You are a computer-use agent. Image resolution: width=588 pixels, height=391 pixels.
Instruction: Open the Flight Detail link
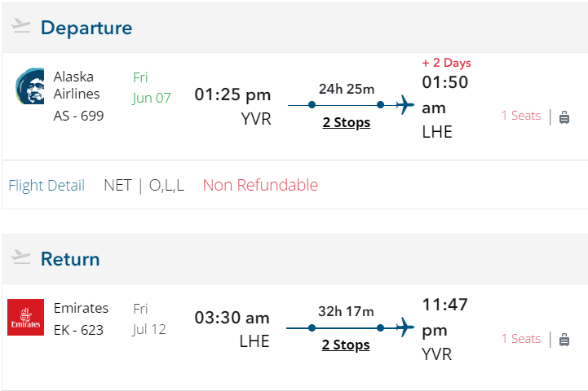point(46,185)
